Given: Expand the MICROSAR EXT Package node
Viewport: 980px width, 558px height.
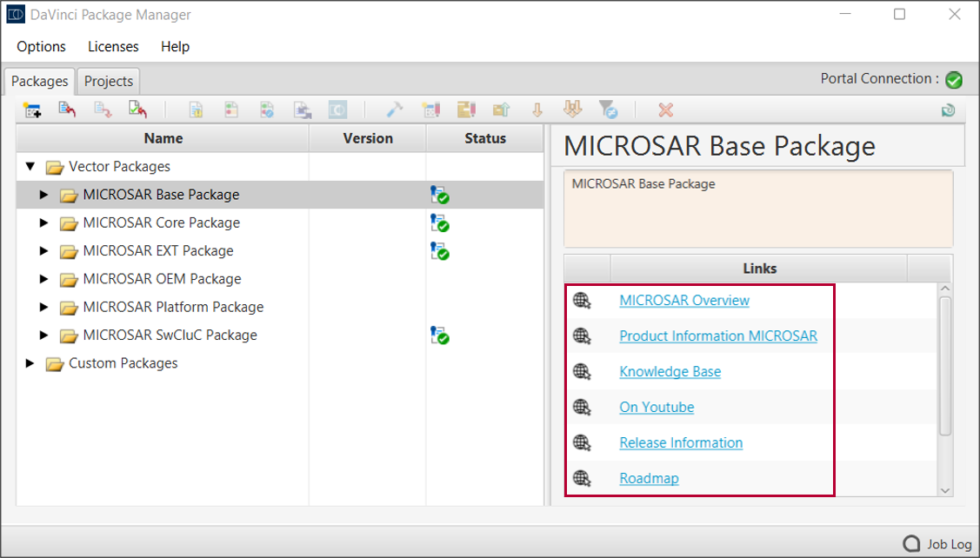Looking at the screenshot, I should [43, 251].
